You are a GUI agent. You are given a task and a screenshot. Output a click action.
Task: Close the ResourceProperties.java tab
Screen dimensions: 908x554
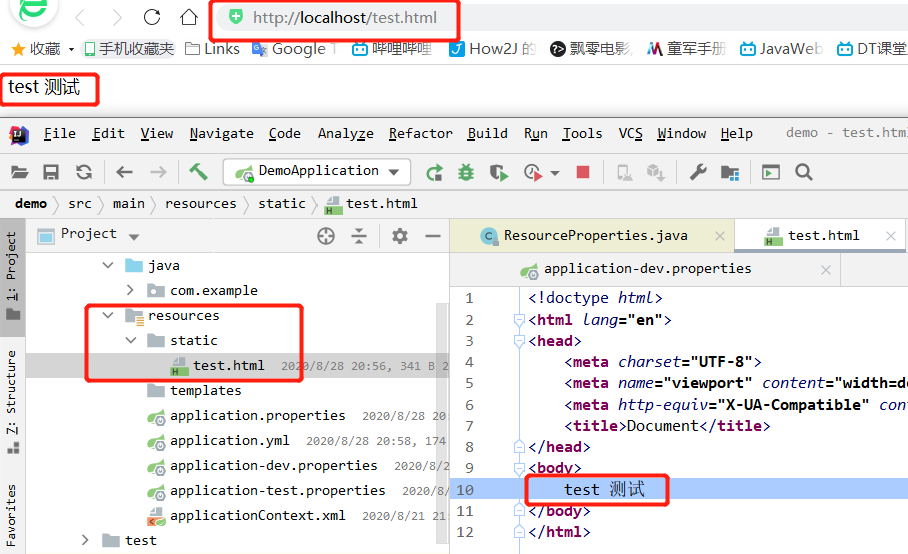[720, 236]
